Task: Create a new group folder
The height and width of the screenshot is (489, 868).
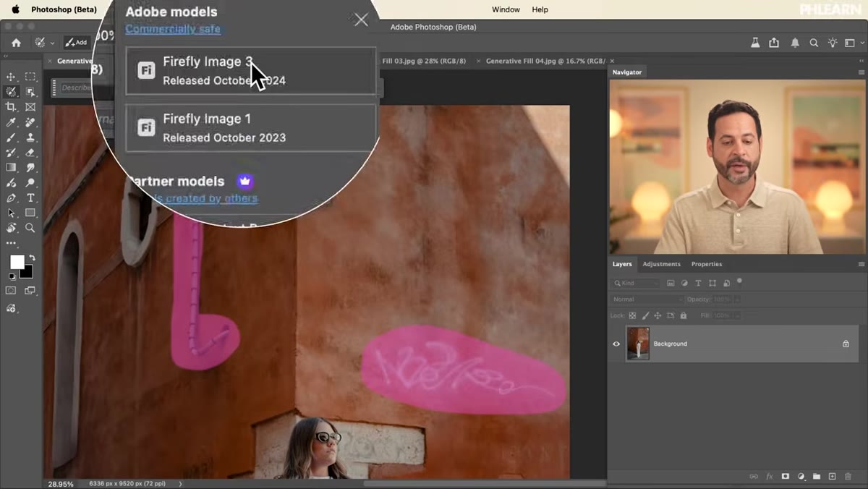Action: (817, 477)
